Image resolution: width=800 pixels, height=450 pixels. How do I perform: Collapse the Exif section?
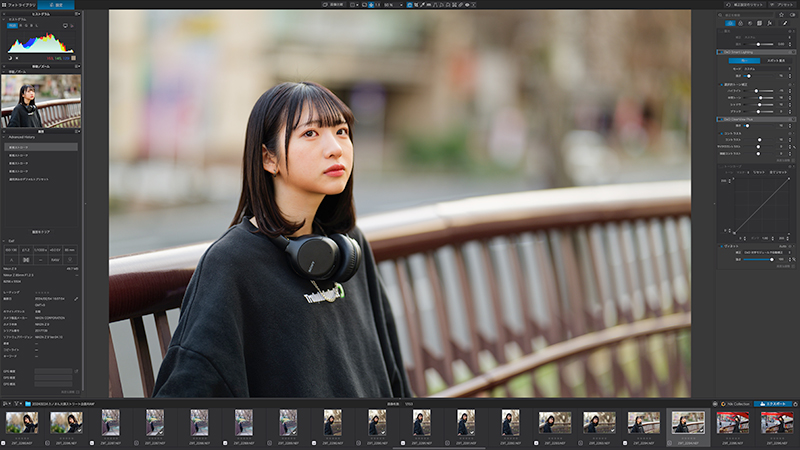coord(4,241)
